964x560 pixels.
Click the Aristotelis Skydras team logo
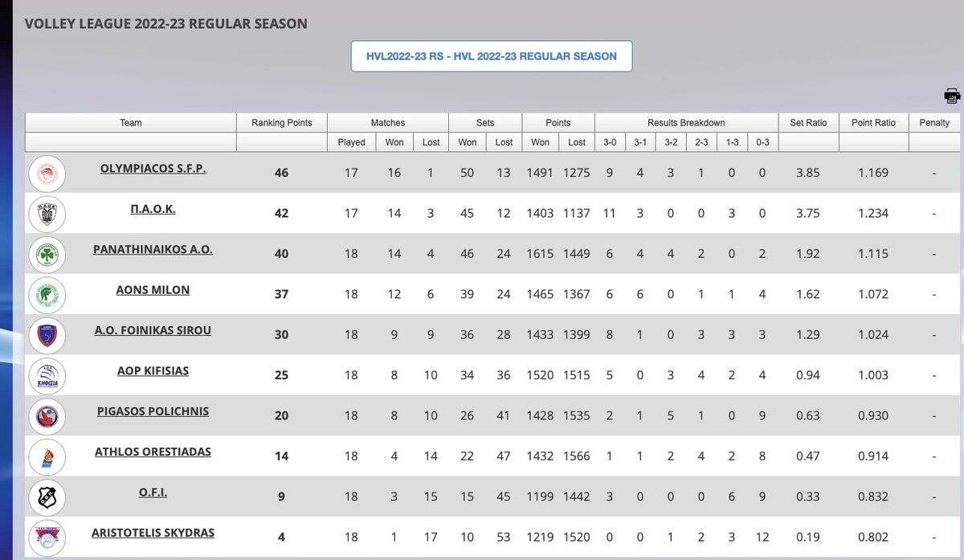[47, 537]
